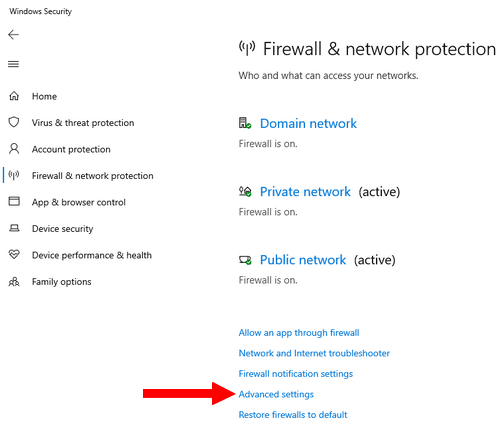Screen dimensions: 500x430
Task: Click the Domain network building icon
Action: 245,123
